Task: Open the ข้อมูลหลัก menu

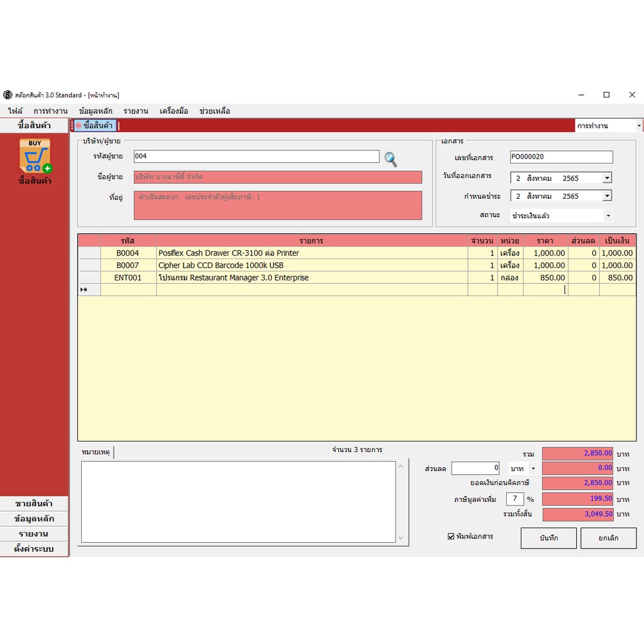Action: pos(96,111)
